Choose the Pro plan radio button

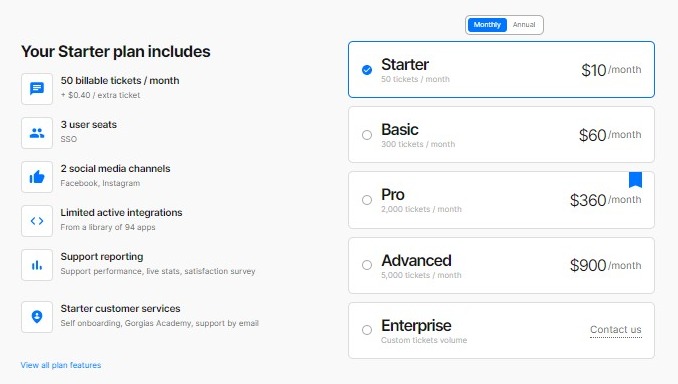click(x=367, y=200)
